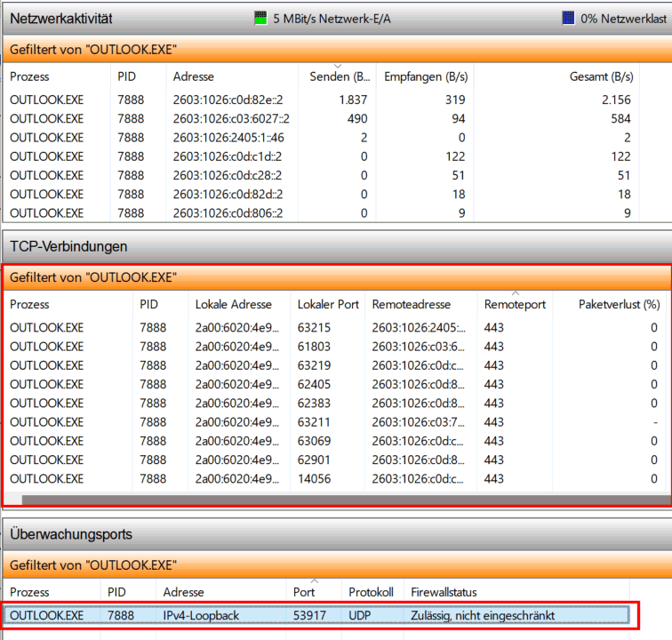Sort network activity by Adresse column
The height and width of the screenshot is (640, 672).
tap(232, 76)
